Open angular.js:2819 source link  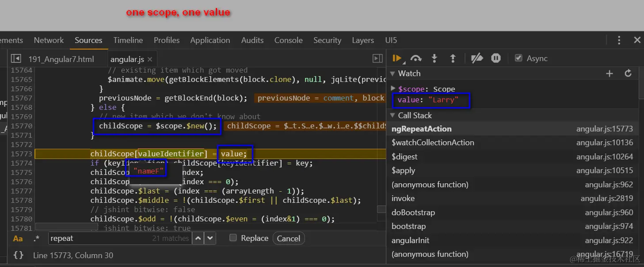tap(607, 198)
